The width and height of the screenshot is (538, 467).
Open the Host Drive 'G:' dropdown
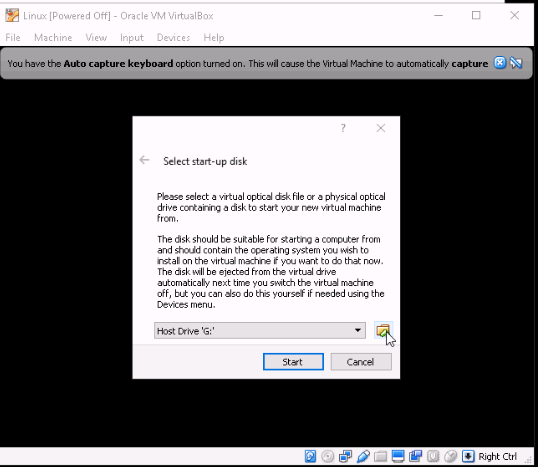260,330
